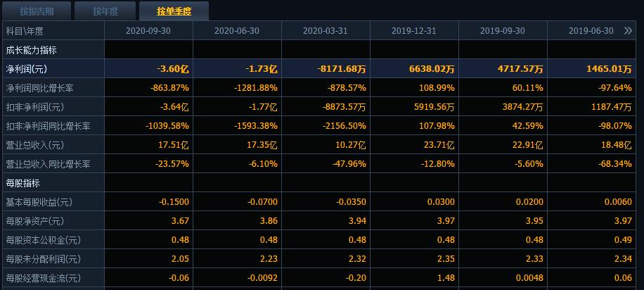Click the EPS value 0.0300
The width and height of the screenshot is (644, 290).
click(x=441, y=202)
